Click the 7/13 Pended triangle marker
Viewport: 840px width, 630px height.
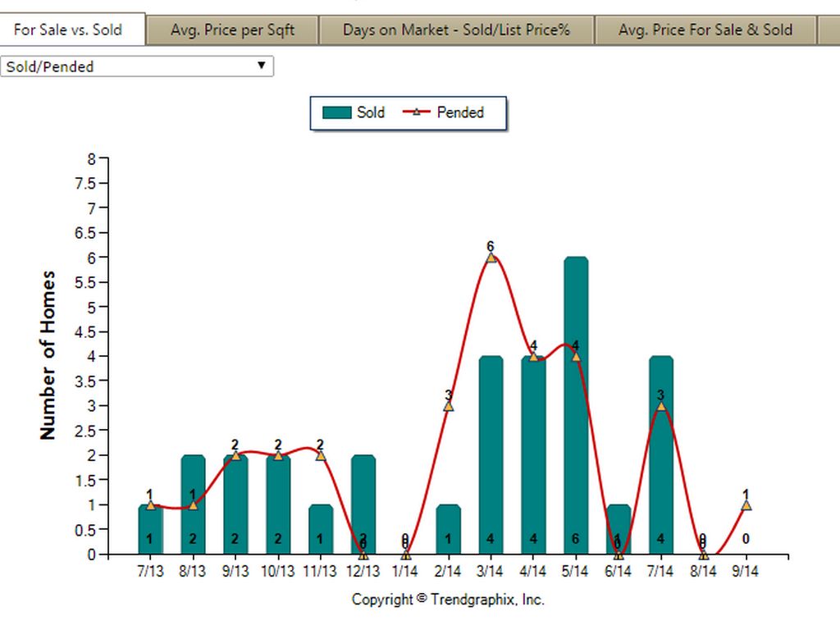(x=150, y=505)
